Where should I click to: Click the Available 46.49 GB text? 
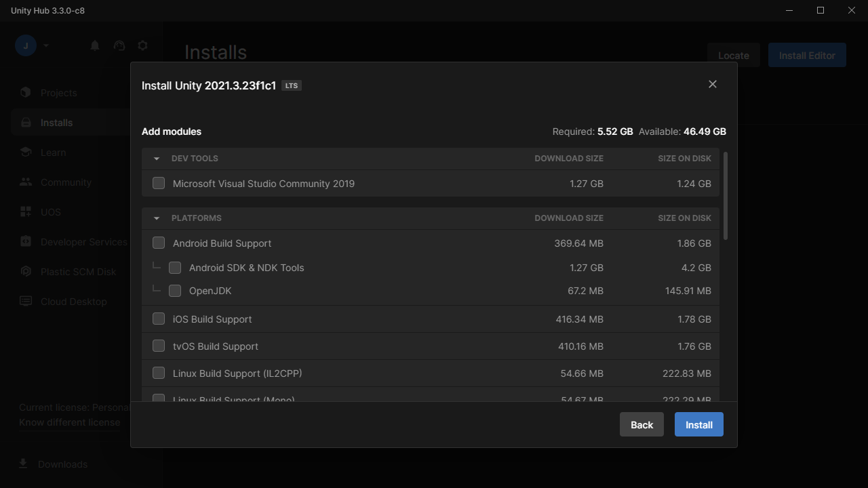(x=682, y=131)
